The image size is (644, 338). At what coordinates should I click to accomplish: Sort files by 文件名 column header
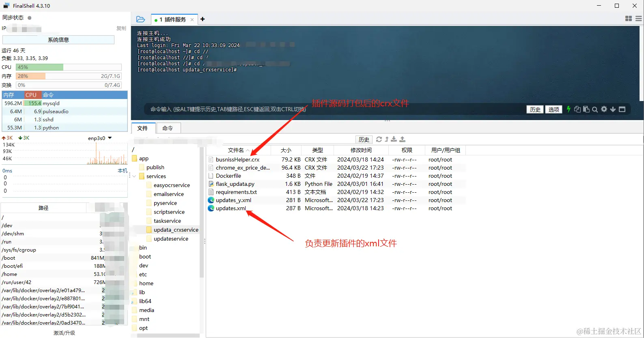[238, 150]
